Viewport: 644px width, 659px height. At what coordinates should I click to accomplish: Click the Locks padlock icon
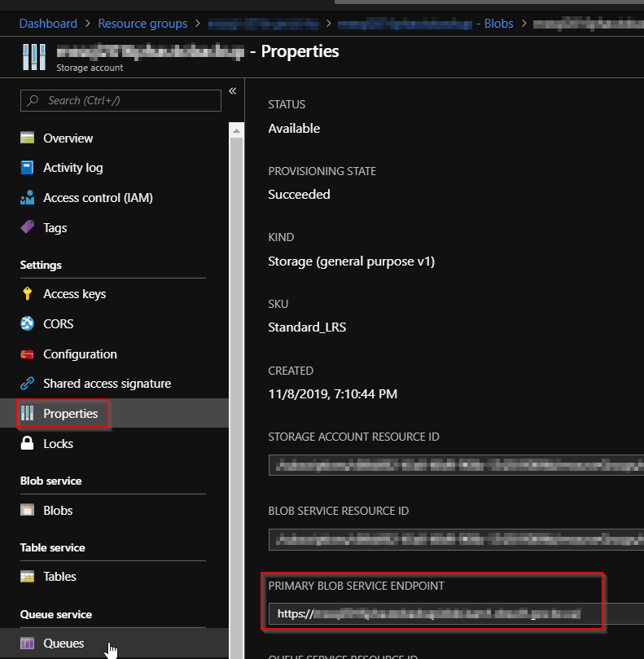pyautogui.click(x=28, y=443)
